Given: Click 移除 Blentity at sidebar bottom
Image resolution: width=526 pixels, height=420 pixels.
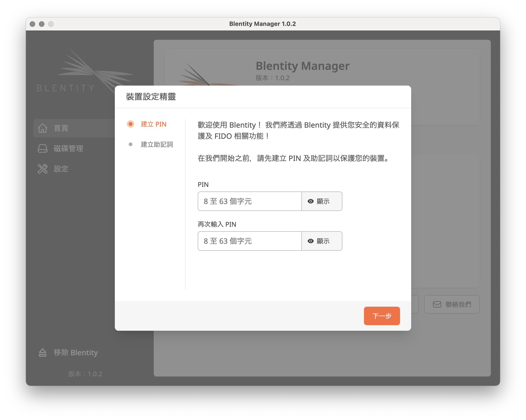Looking at the screenshot, I should pyautogui.click(x=68, y=352).
